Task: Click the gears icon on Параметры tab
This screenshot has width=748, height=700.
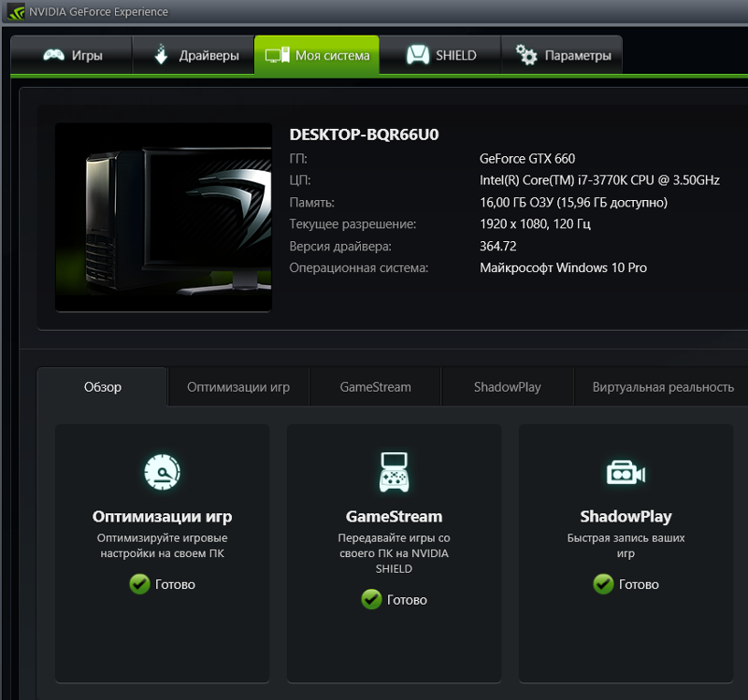Action: point(526,55)
